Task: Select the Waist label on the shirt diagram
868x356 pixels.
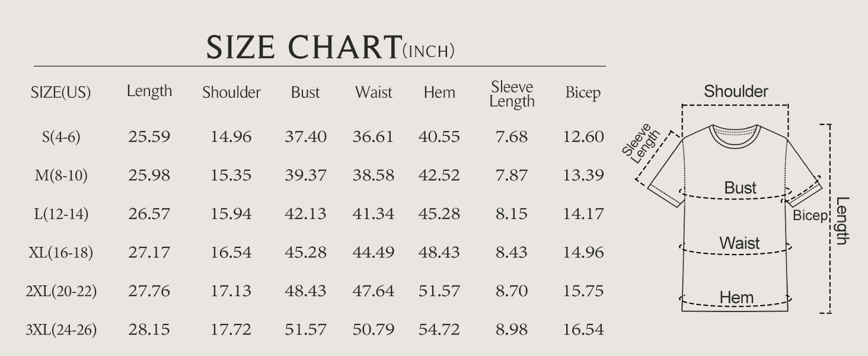Action: [739, 243]
